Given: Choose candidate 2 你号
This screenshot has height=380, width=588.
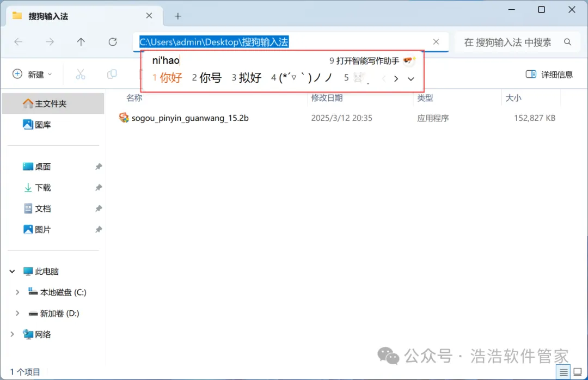Looking at the screenshot, I should (x=207, y=78).
